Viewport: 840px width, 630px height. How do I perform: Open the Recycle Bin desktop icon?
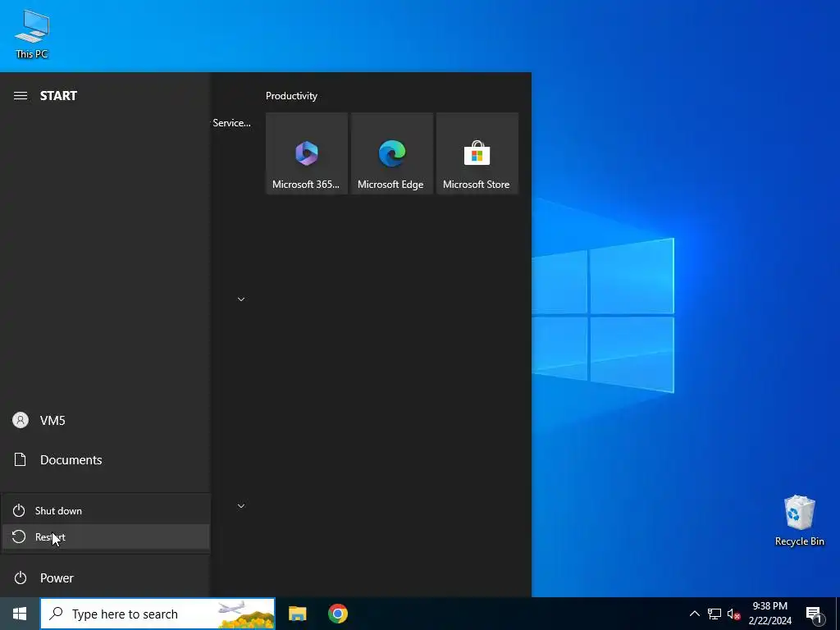tap(799, 520)
